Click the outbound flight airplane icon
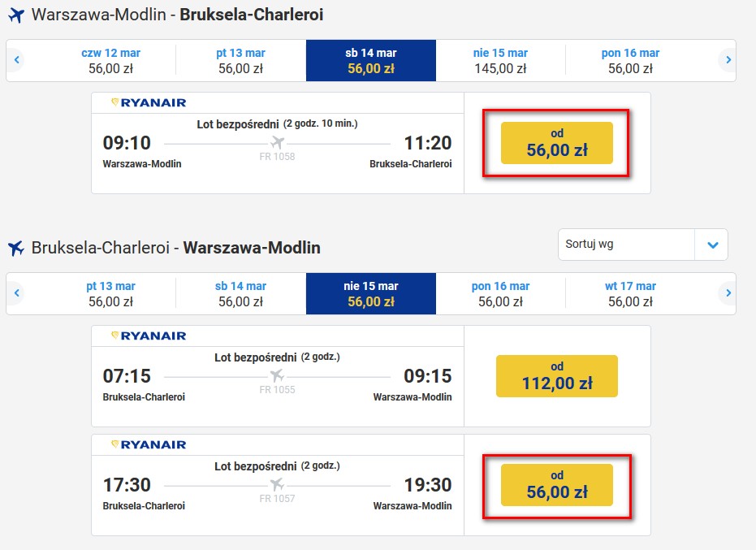The image size is (756, 550). click(x=16, y=15)
